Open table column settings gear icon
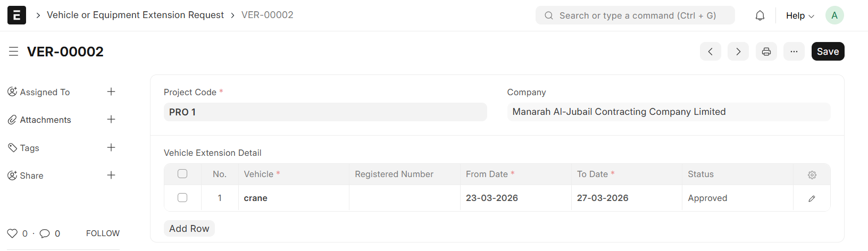 812,174
